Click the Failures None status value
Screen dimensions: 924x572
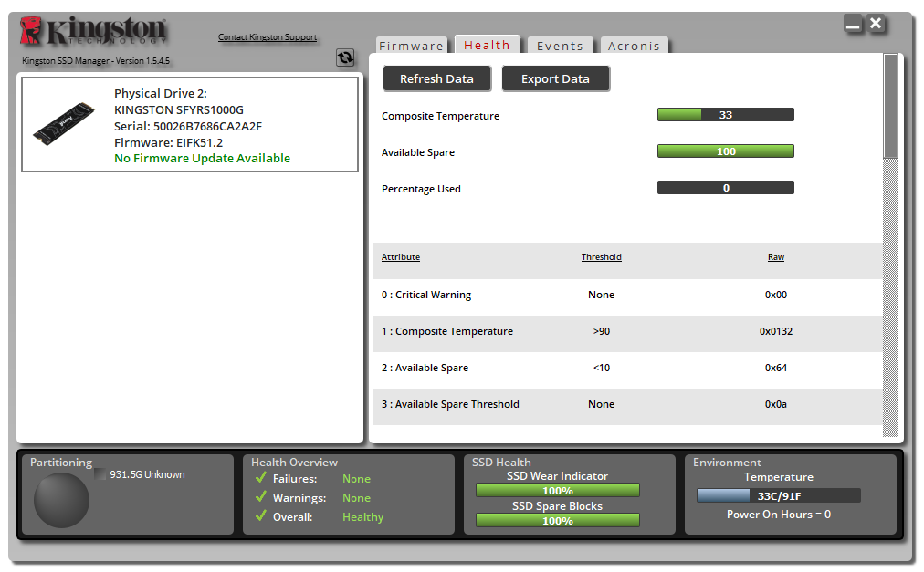(x=356, y=478)
